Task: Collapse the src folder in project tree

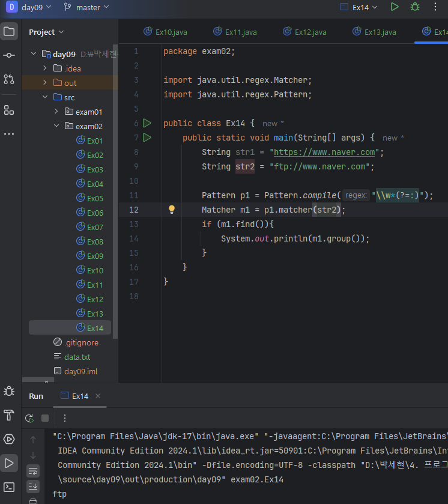Action: pos(45,97)
